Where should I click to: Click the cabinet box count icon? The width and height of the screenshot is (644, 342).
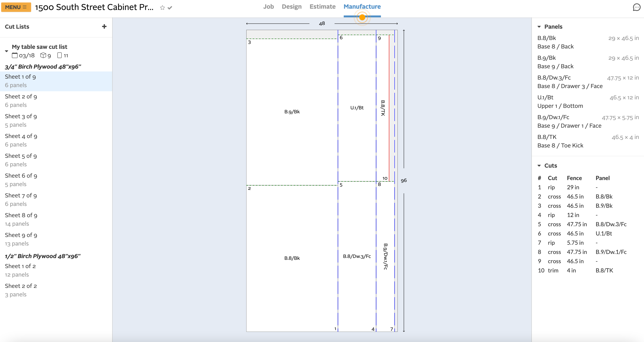pyautogui.click(x=43, y=55)
